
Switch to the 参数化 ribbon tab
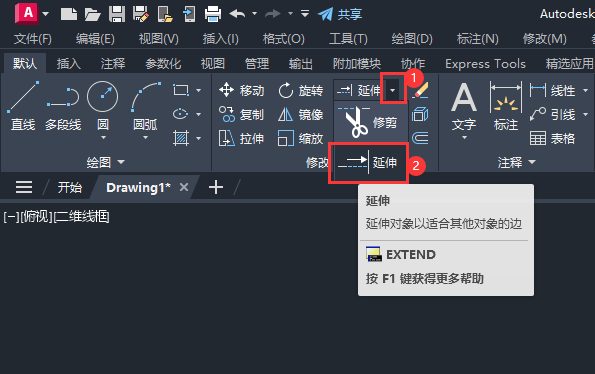(163, 63)
